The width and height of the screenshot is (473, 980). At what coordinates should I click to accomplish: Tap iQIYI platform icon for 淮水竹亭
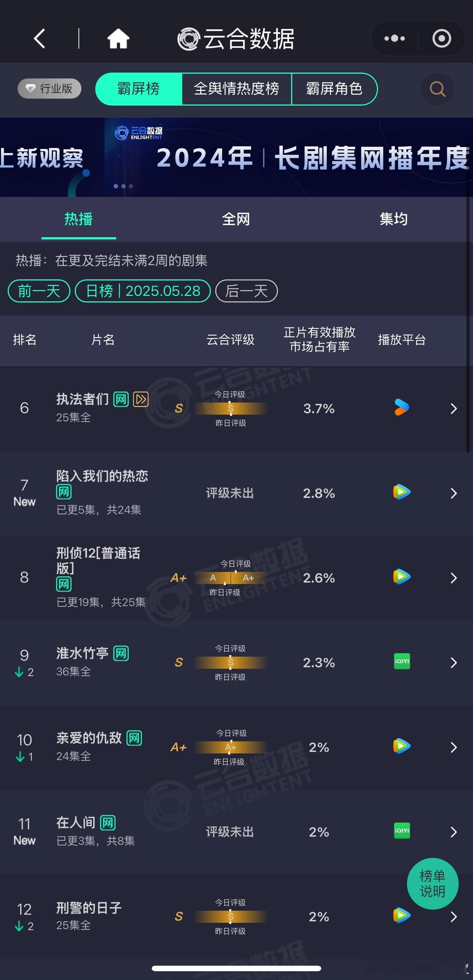tap(401, 661)
